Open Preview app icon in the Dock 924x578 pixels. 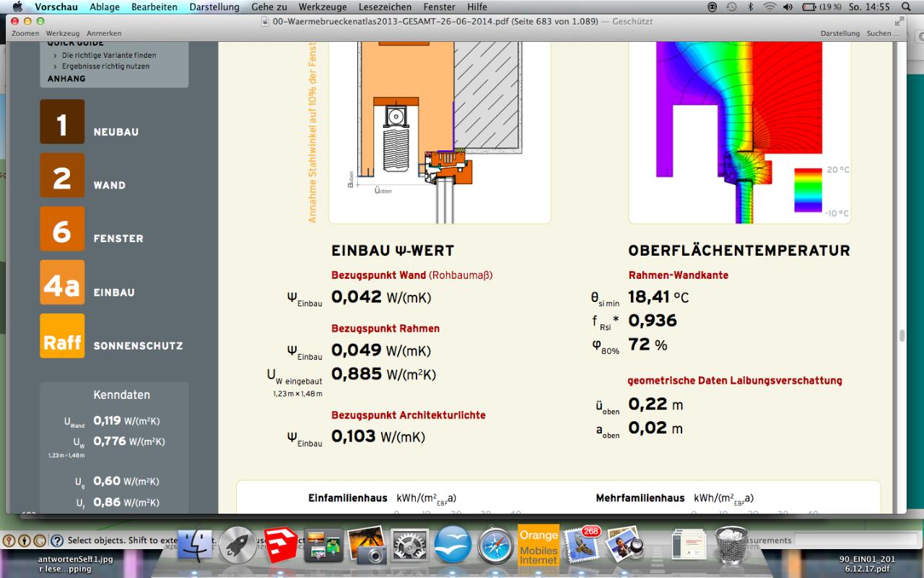(x=624, y=545)
